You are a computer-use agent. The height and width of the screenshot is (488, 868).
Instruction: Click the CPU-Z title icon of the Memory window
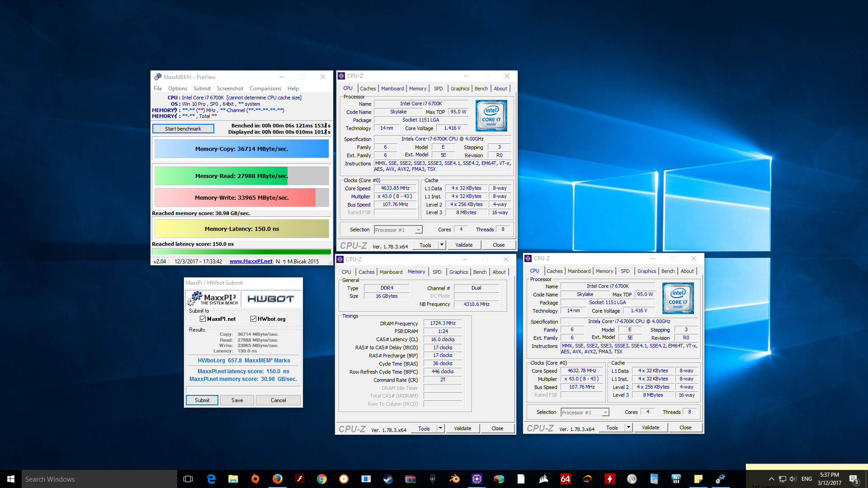(x=340, y=259)
